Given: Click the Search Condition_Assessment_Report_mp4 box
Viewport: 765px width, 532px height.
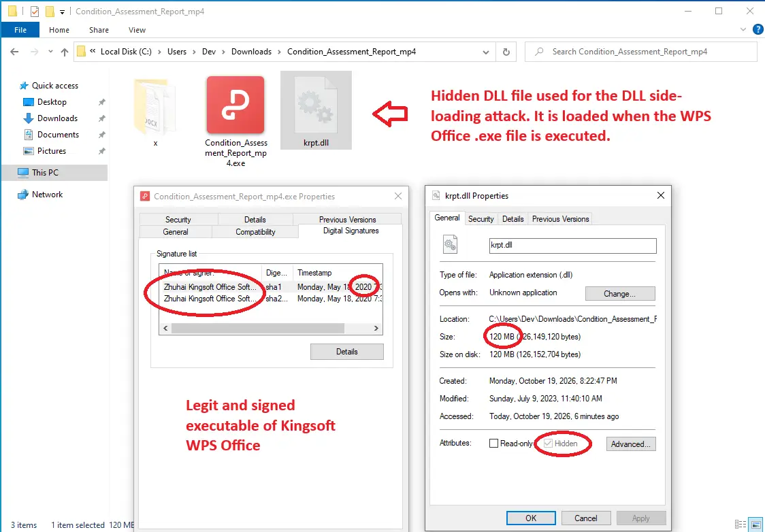Looking at the screenshot, I should pyautogui.click(x=641, y=52).
